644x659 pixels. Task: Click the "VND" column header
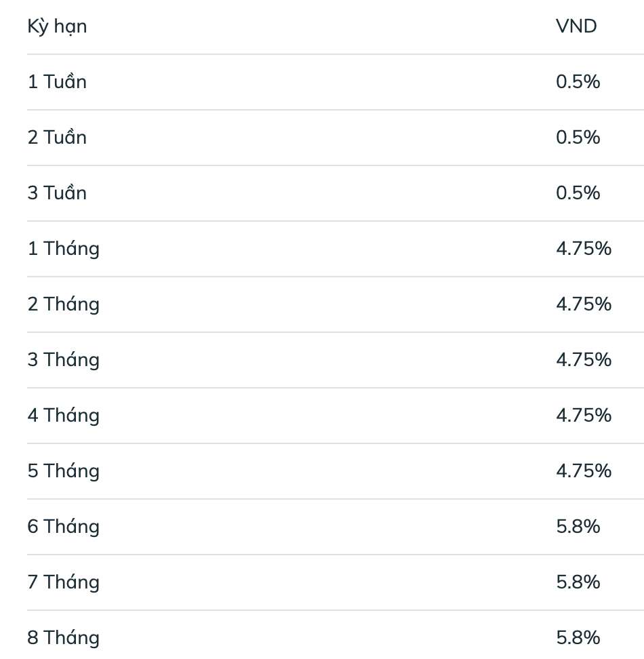[x=576, y=26]
